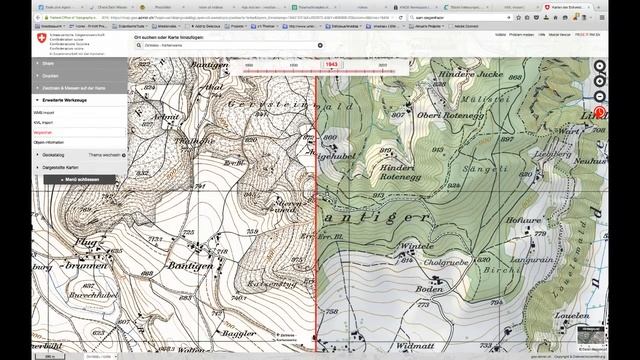Click the browser back arrow
640x360 pixels.
point(38,18)
